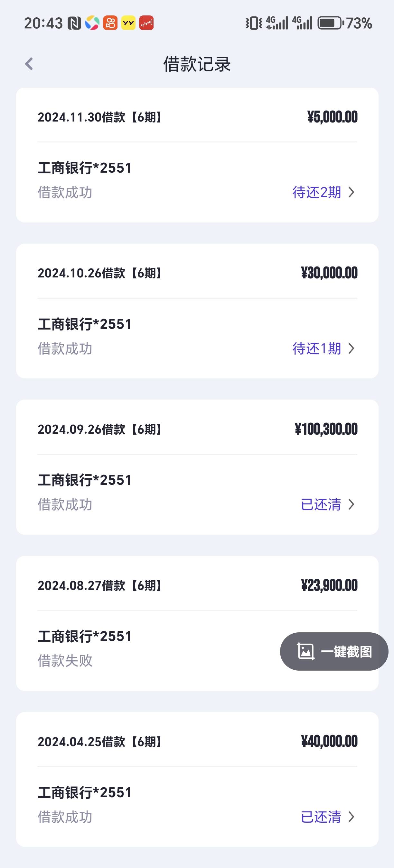Open chevron beside 已还清 for 2024.09.26 loan
The image size is (394, 868).
[352, 504]
